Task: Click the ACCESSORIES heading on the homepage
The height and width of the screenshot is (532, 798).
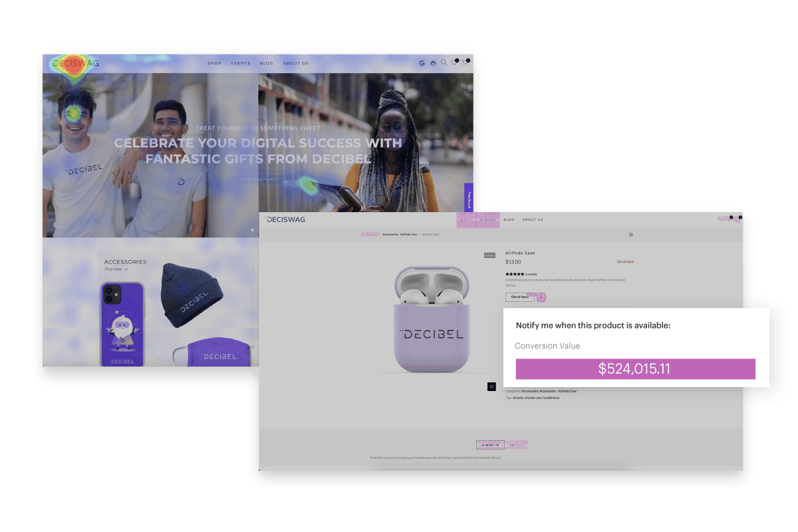Action: click(126, 262)
